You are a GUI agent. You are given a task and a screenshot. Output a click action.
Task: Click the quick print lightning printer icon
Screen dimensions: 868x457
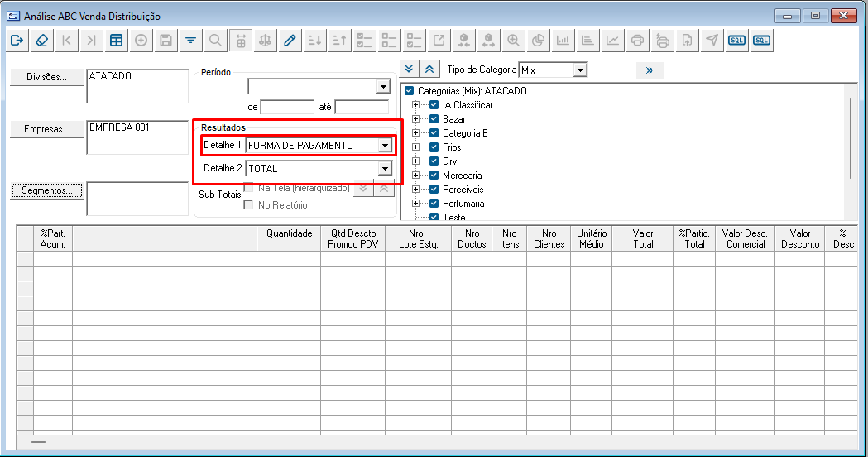tap(663, 41)
